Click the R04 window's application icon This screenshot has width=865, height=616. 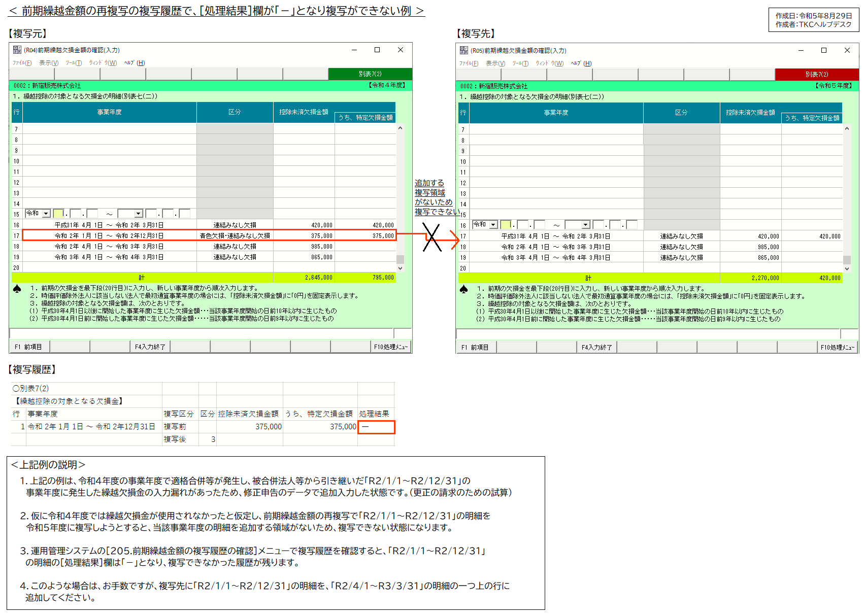point(17,50)
